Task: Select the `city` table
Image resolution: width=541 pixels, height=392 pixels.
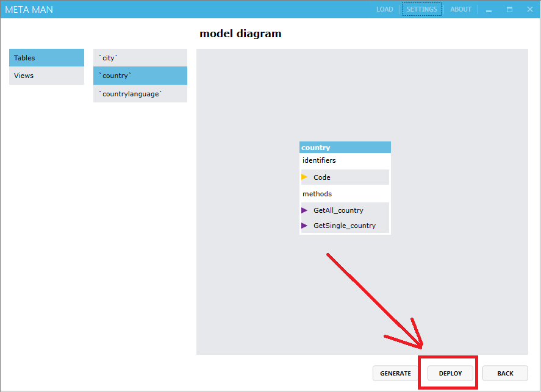Action: pos(140,57)
